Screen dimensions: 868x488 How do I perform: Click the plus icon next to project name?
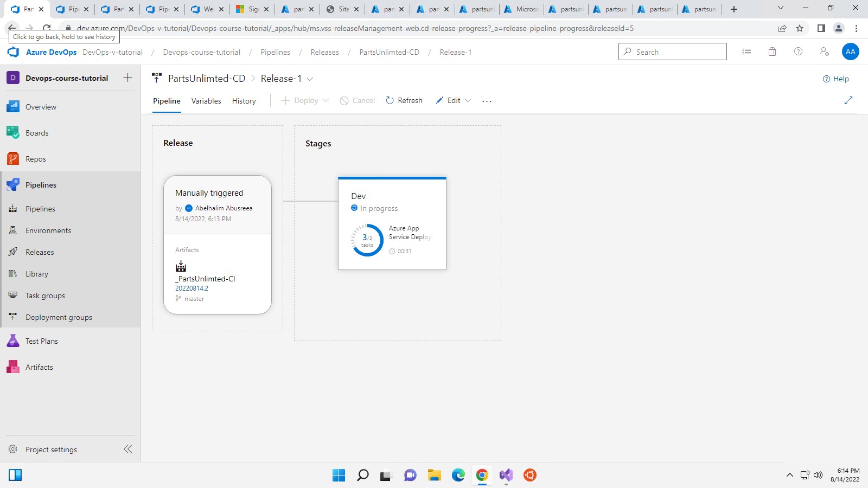(x=127, y=78)
